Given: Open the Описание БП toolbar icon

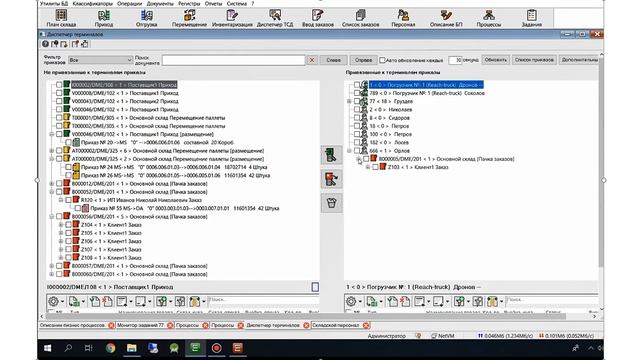Looking at the screenshot, I should coord(446,18).
